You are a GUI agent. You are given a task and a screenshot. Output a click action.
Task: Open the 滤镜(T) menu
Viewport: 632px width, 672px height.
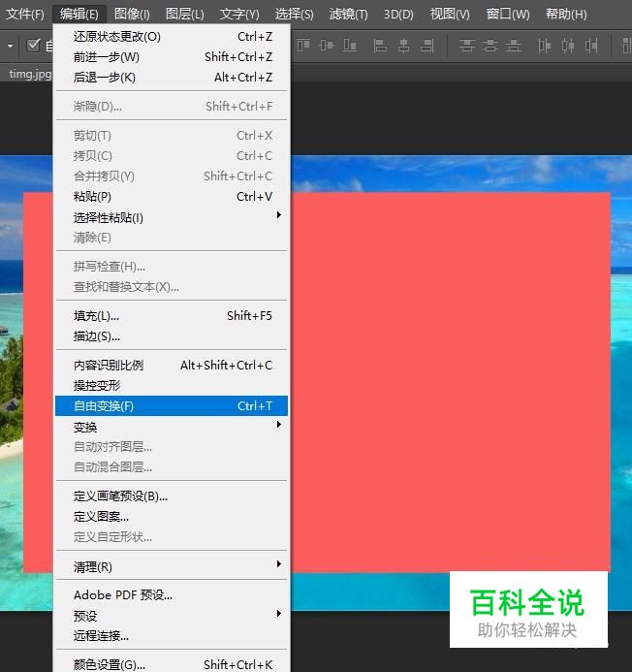[348, 15]
